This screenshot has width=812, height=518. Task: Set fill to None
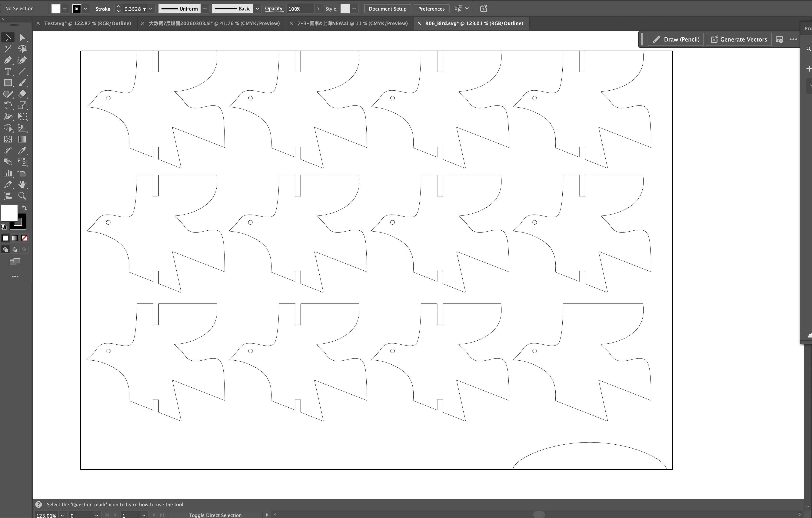24,238
